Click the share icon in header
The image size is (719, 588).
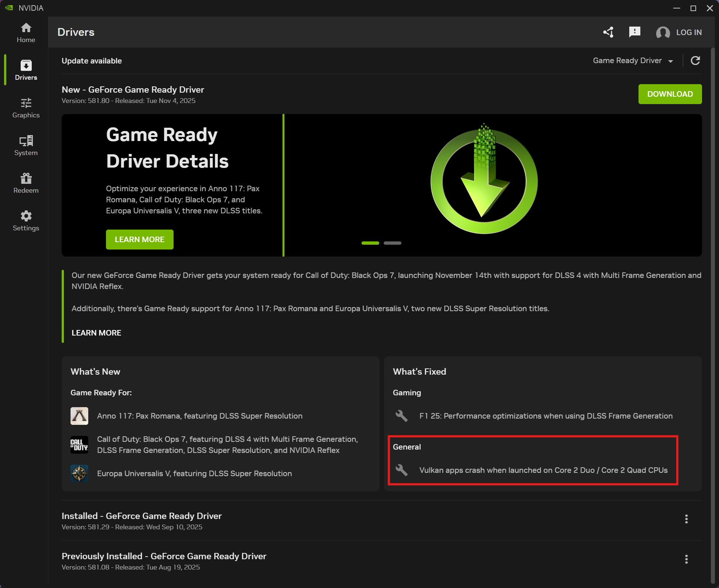608,32
